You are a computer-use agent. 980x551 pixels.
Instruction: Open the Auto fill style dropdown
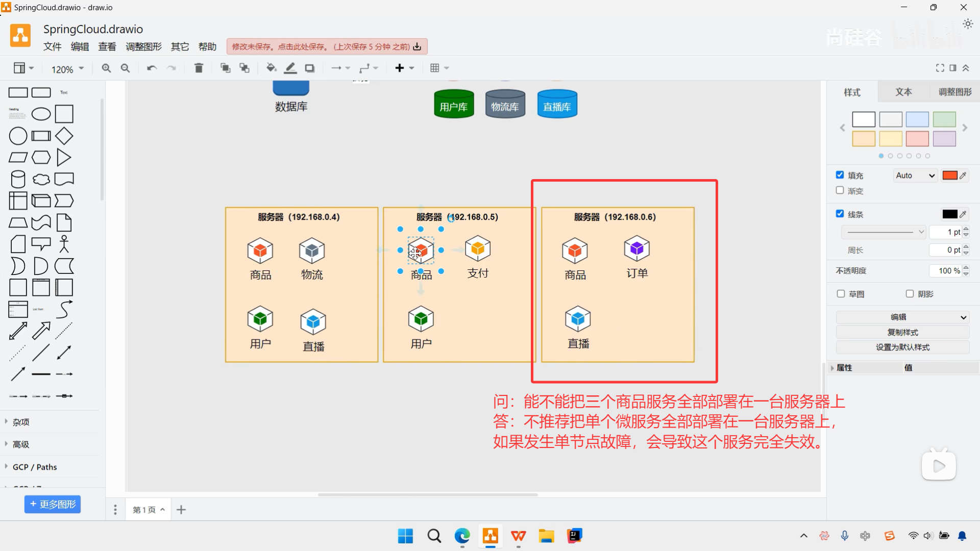(x=914, y=175)
